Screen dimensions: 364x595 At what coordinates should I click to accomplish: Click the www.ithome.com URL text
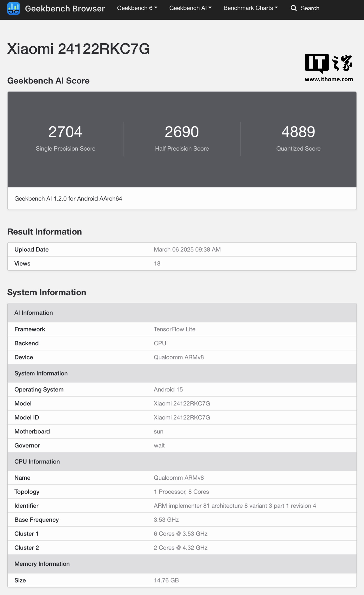click(329, 79)
